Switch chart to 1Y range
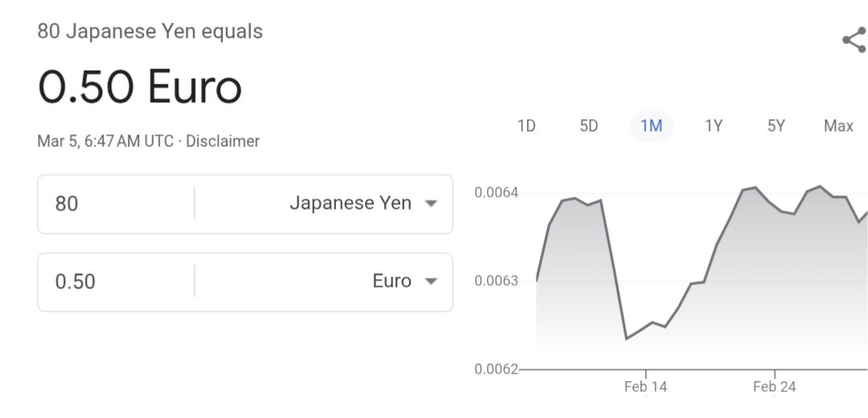Viewport: 868px width, 418px height. point(714,126)
